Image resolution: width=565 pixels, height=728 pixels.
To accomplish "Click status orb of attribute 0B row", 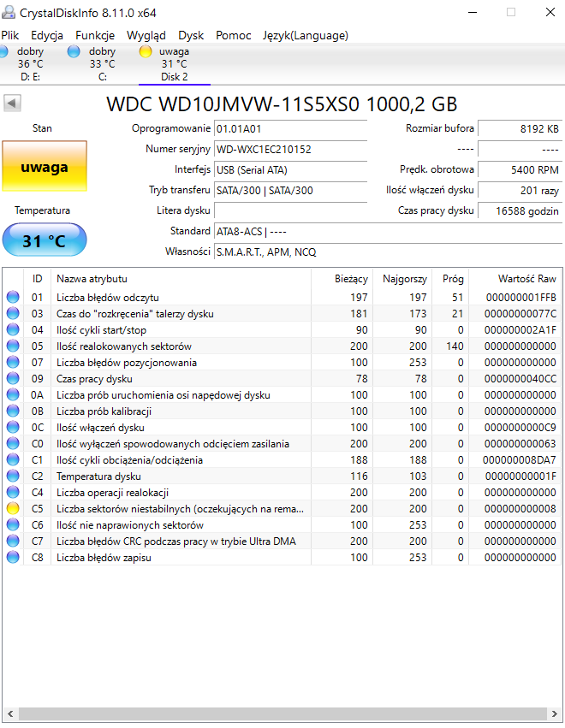I will (13, 411).
